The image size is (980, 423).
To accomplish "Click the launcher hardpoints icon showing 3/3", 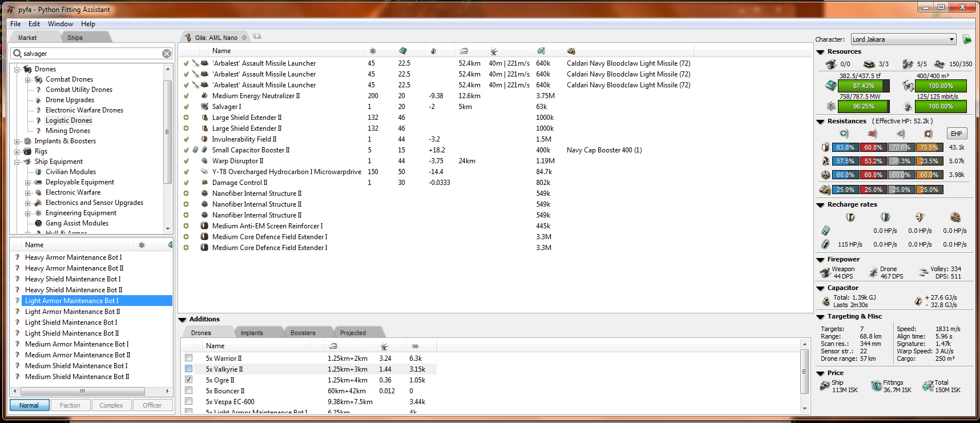I will tap(869, 64).
